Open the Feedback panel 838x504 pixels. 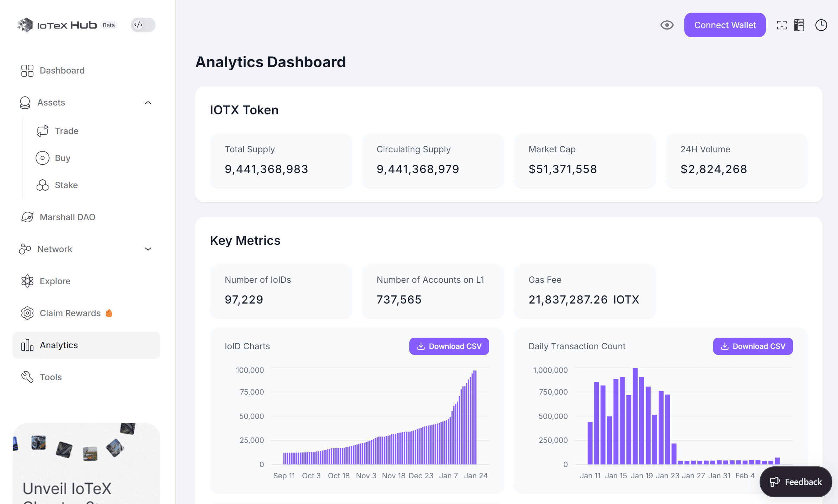[x=795, y=481]
